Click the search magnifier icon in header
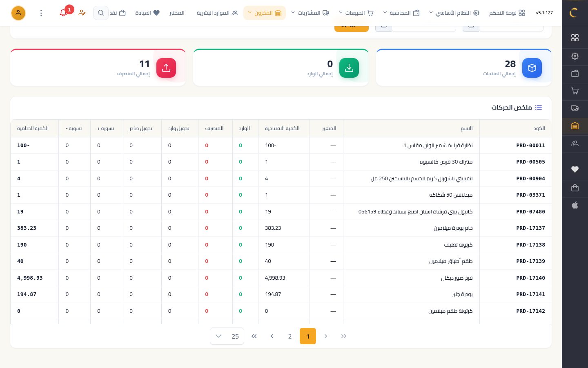This screenshot has height=368, width=588. point(101,13)
